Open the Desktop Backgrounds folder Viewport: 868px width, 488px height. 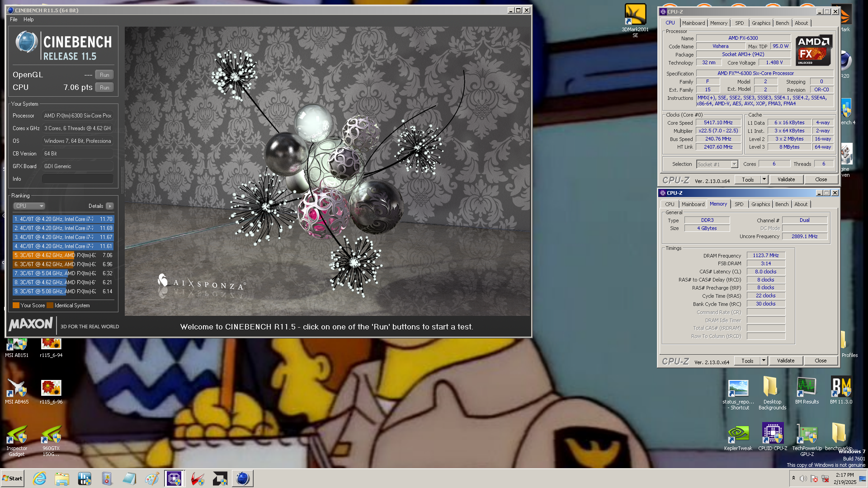click(772, 394)
